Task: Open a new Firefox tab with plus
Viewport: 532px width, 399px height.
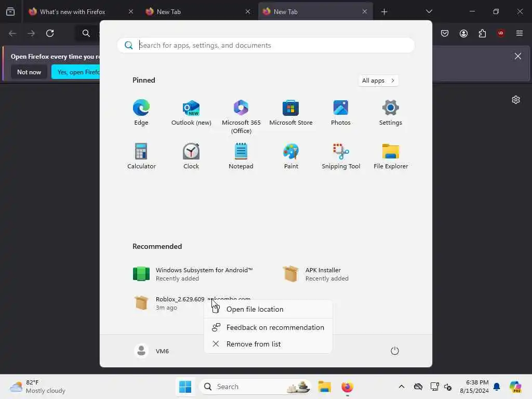Action: tap(384, 12)
